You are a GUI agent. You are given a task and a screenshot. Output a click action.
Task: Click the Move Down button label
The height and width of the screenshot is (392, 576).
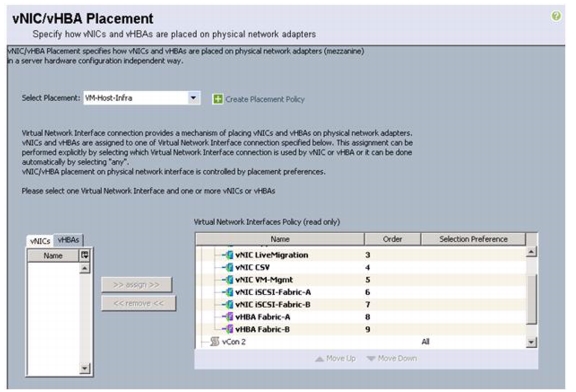397,359
